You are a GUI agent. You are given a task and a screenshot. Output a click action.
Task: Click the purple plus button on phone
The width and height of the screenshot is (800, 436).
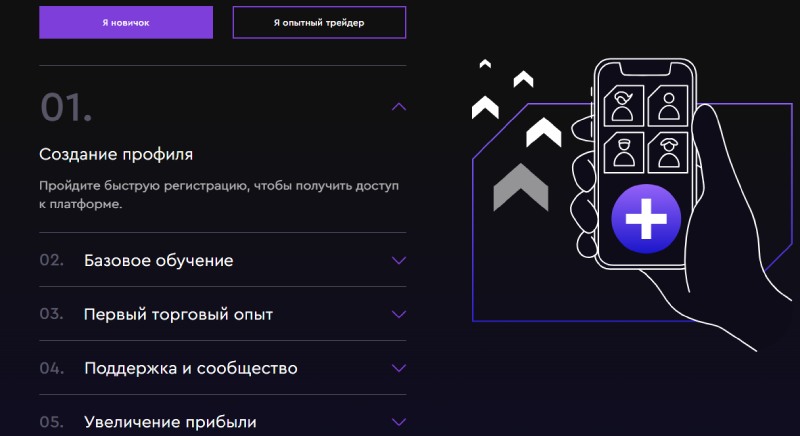646,219
